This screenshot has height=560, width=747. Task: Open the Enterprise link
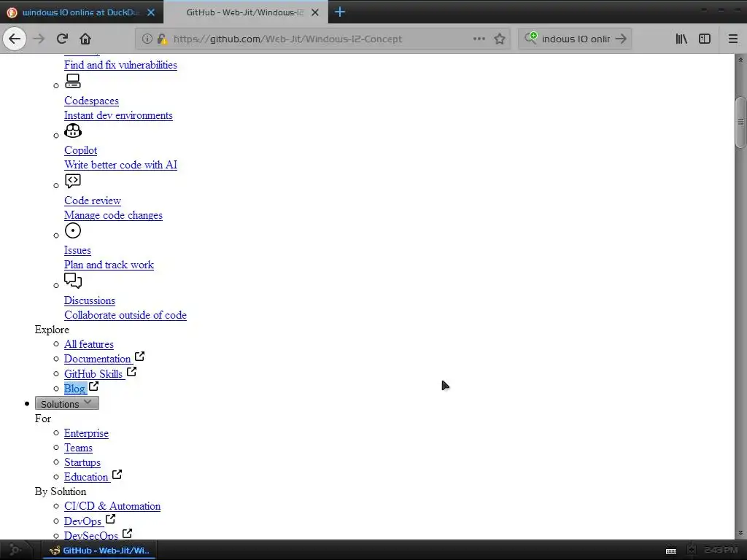click(x=86, y=433)
